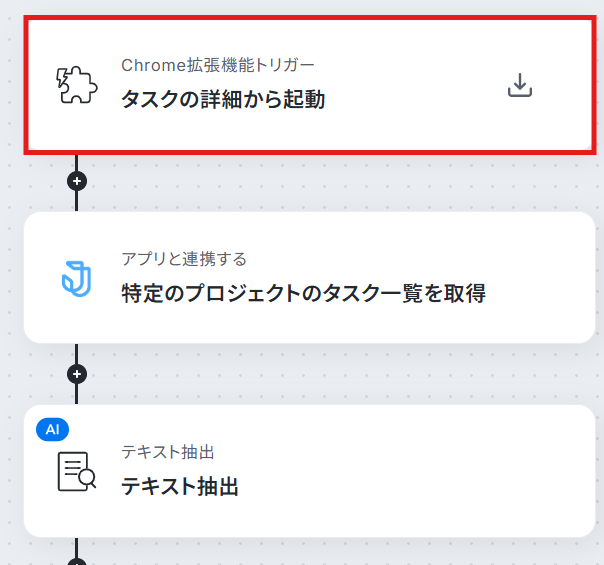This screenshot has width=604, height=565.
Task: Click the document-magnifier text extraction icon
Action: (x=76, y=471)
